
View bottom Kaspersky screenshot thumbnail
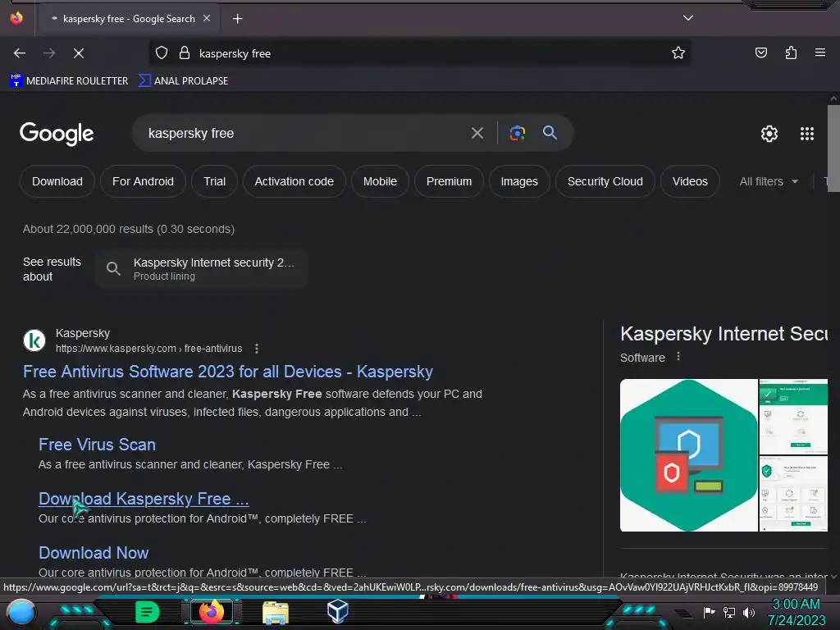pos(793,494)
